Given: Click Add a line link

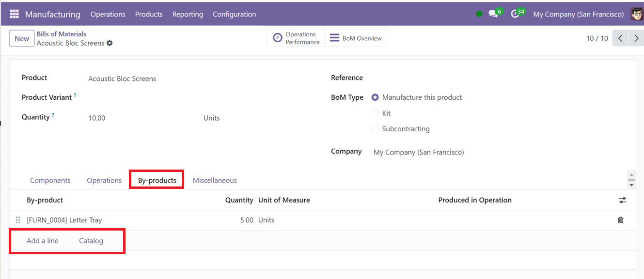Looking at the screenshot, I should click(x=43, y=241).
